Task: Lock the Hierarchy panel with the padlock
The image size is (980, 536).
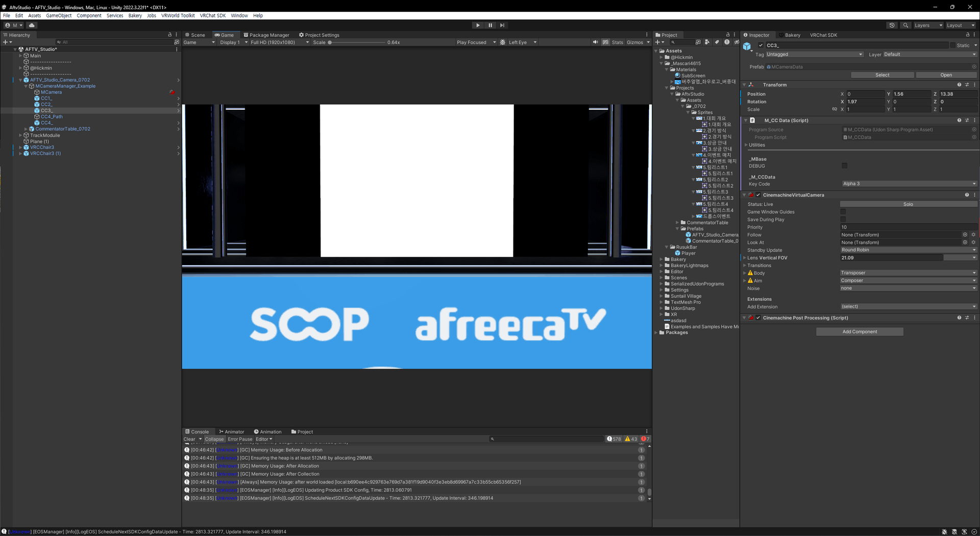Action: tap(170, 35)
